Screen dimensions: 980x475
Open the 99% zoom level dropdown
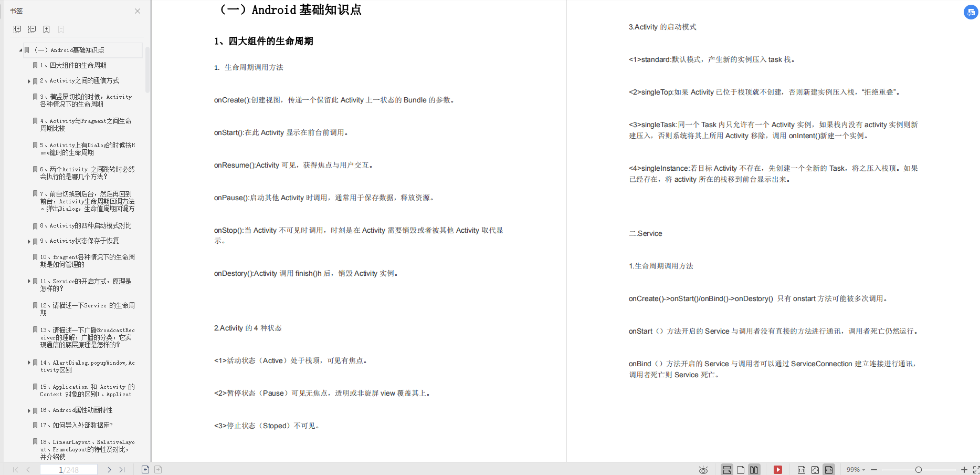pyautogui.click(x=856, y=470)
